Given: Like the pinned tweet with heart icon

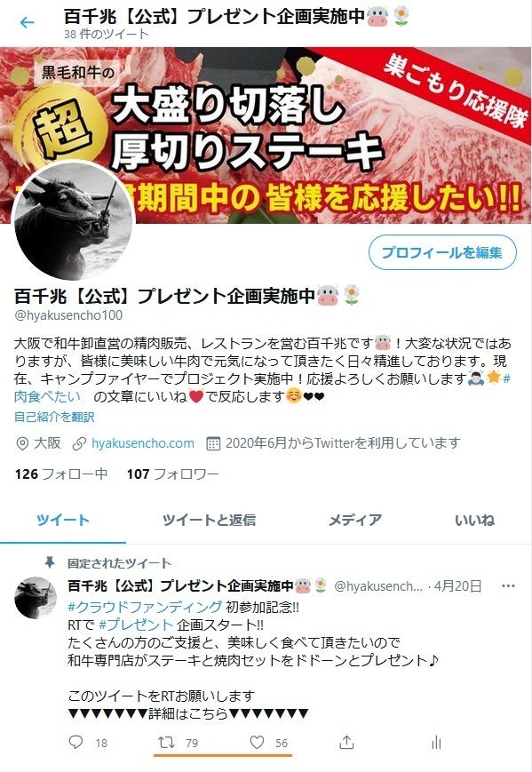Looking at the screenshot, I should [257, 742].
